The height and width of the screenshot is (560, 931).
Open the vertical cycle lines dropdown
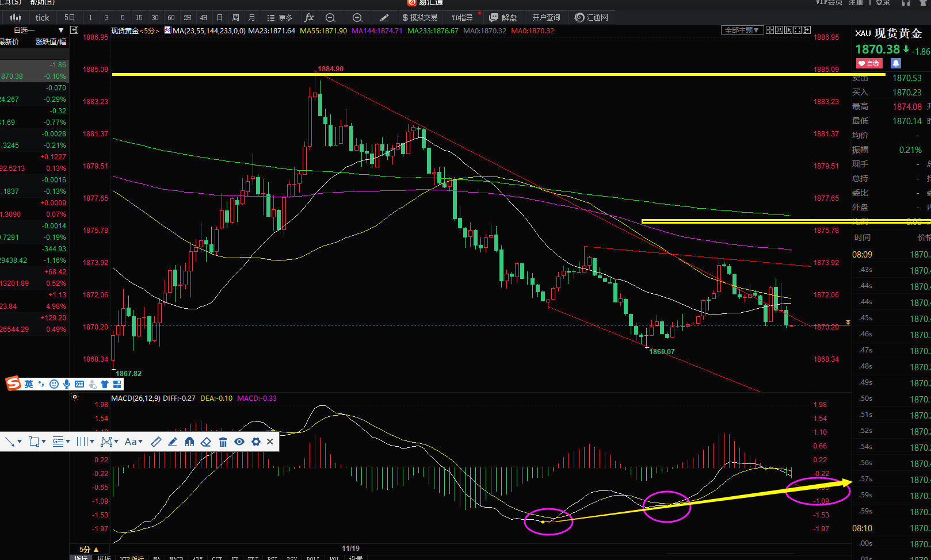pos(85,442)
